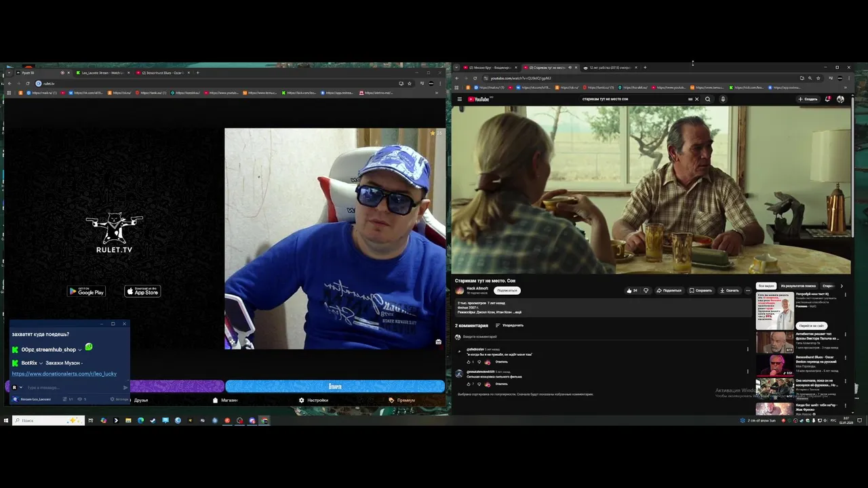868x488 pixels.
Task: Select the 'Из результатов поиска' chip
Action: click(797, 286)
